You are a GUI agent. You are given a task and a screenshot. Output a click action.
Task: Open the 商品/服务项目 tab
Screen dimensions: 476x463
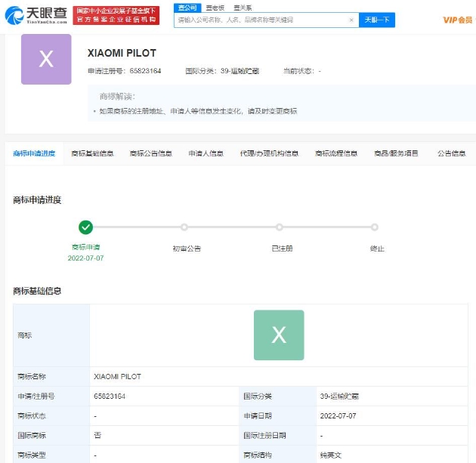396,153
